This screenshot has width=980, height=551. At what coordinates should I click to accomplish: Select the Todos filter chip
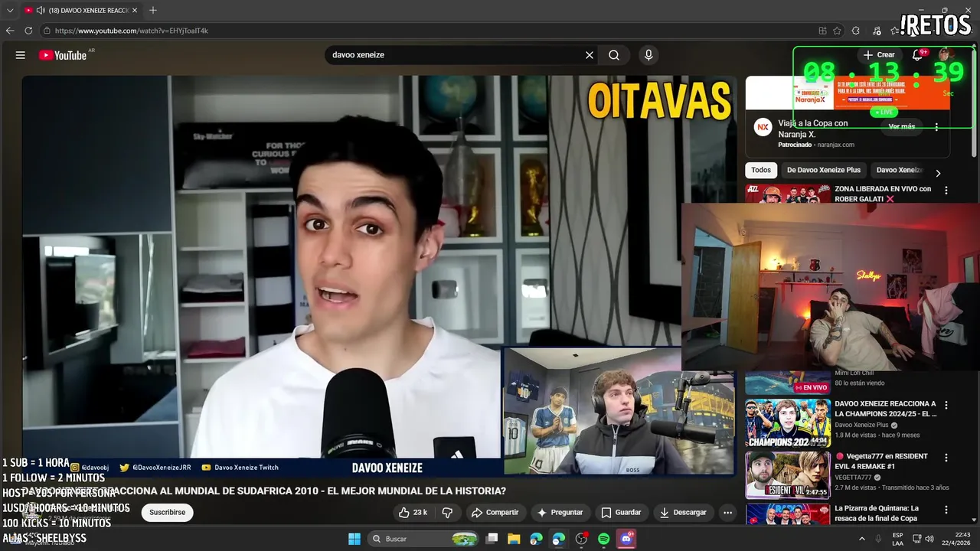[x=761, y=170]
